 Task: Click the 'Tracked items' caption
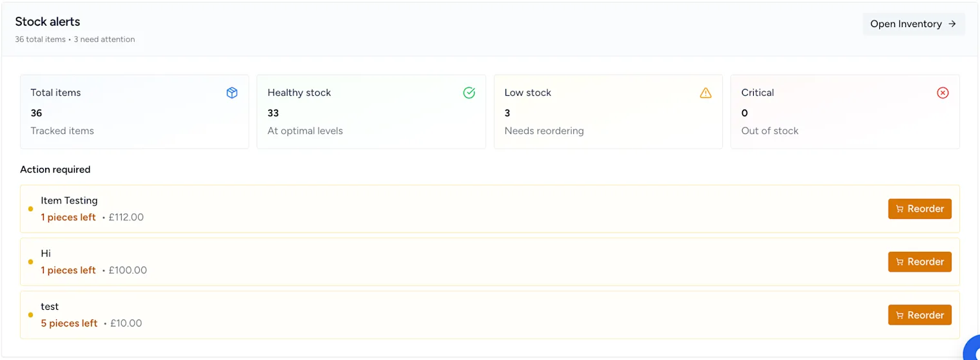click(62, 131)
